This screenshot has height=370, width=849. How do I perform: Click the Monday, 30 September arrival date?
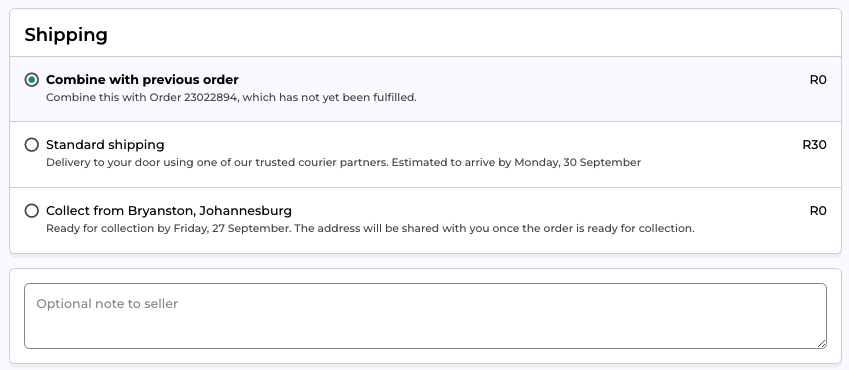click(577, 163)
